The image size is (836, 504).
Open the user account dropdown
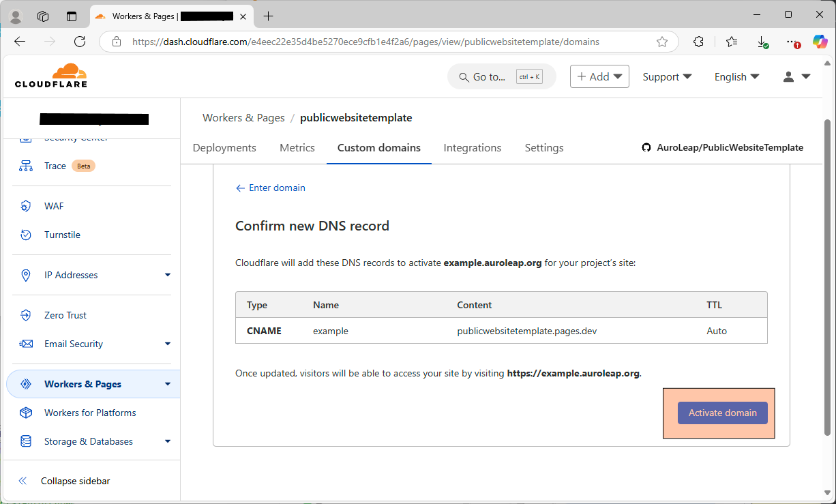796,77
